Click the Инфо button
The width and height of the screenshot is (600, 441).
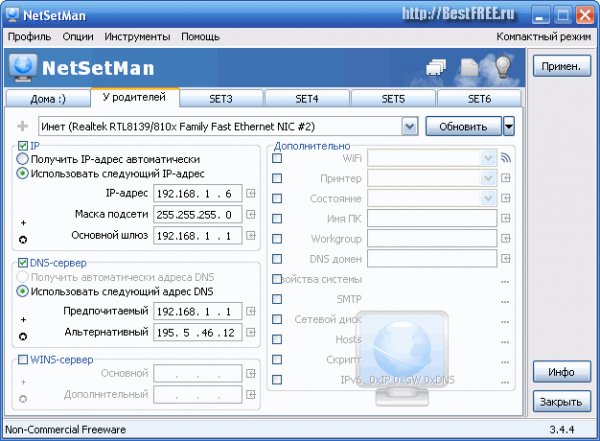pos(561,372)
